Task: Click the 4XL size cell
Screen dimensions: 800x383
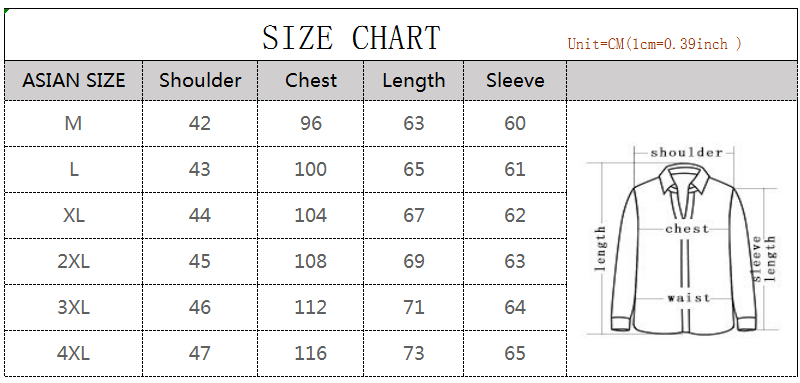Action: click(x=73, y=353)
